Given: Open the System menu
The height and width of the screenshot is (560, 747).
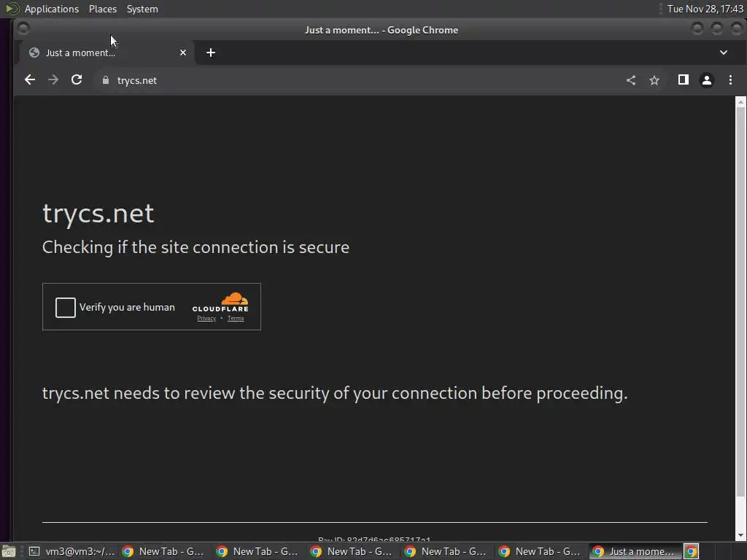Looking at the screenshot, I should coord(142,9).
